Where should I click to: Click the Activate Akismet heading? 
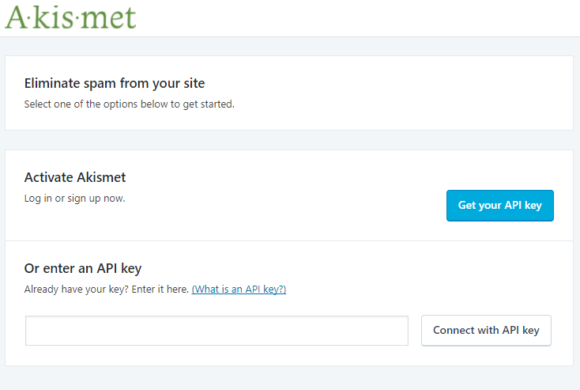75,177
